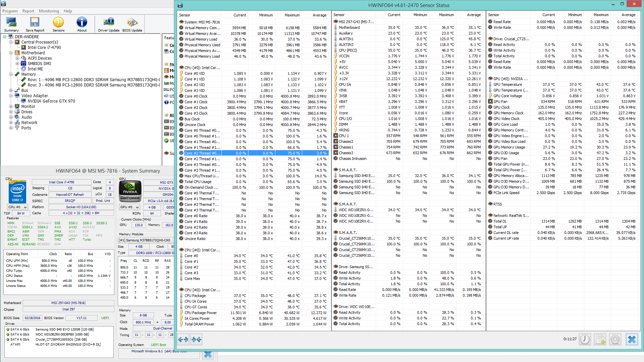Click the Intel ME gear icon in tree
644x362 pixels.
pos(23,69)
